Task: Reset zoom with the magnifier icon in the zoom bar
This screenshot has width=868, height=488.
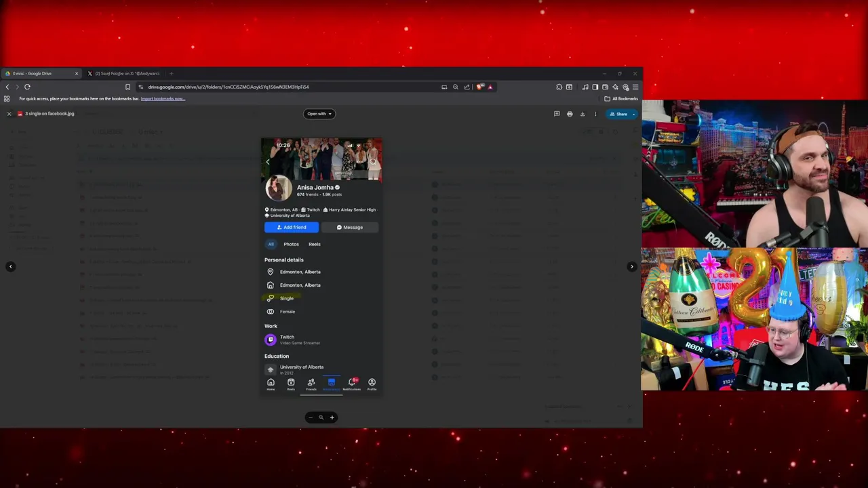Action: (321, 418)
